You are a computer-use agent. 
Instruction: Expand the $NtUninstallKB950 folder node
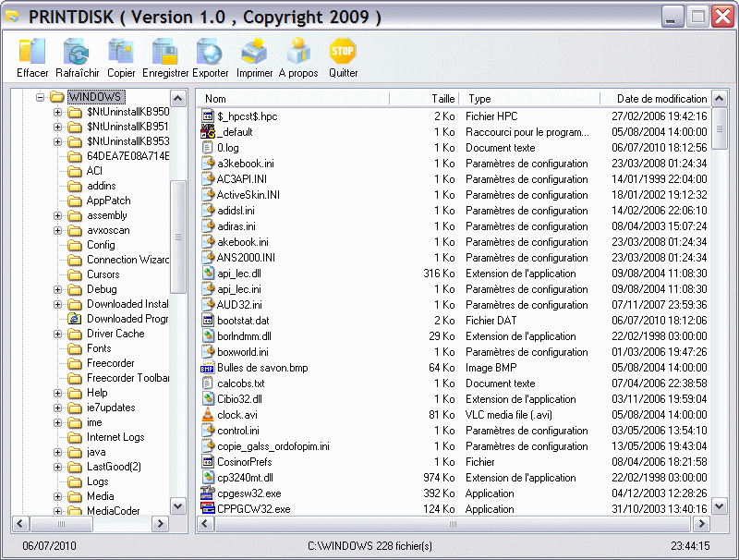(57, 112)
